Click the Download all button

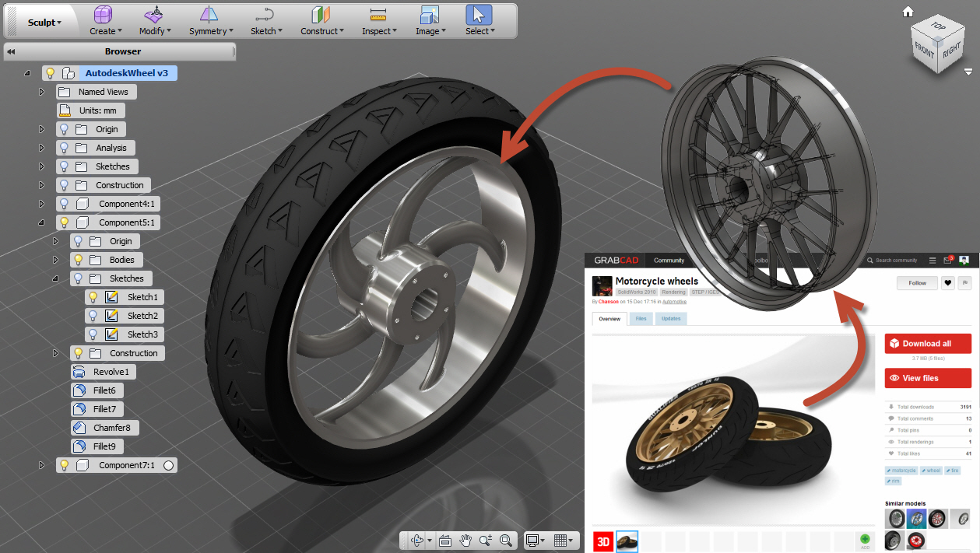tap(927, 343)
